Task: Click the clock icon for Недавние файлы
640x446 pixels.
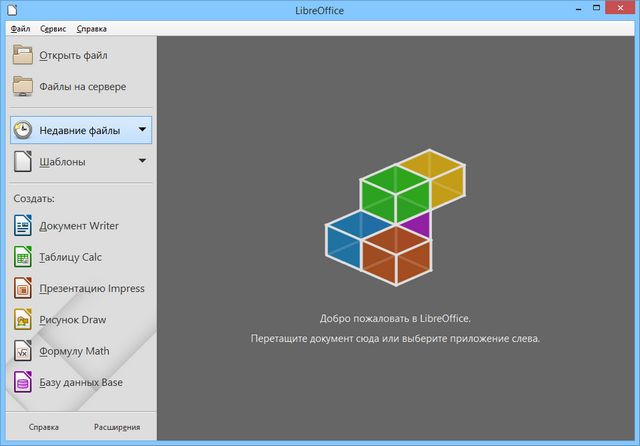Action: pos(24,130)
